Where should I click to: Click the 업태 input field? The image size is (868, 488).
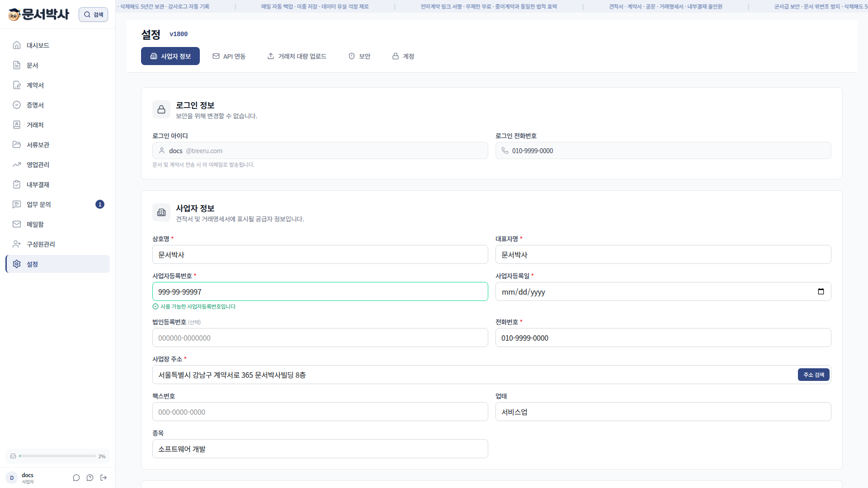pyautogui.click(x=663, y=412)
